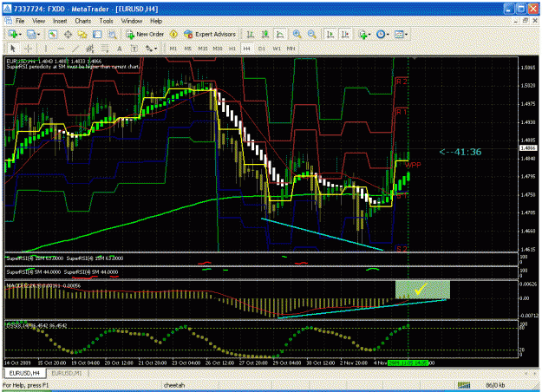542x392 pixels.
Task: Open the New Chart icon
Action: (13, 34)
